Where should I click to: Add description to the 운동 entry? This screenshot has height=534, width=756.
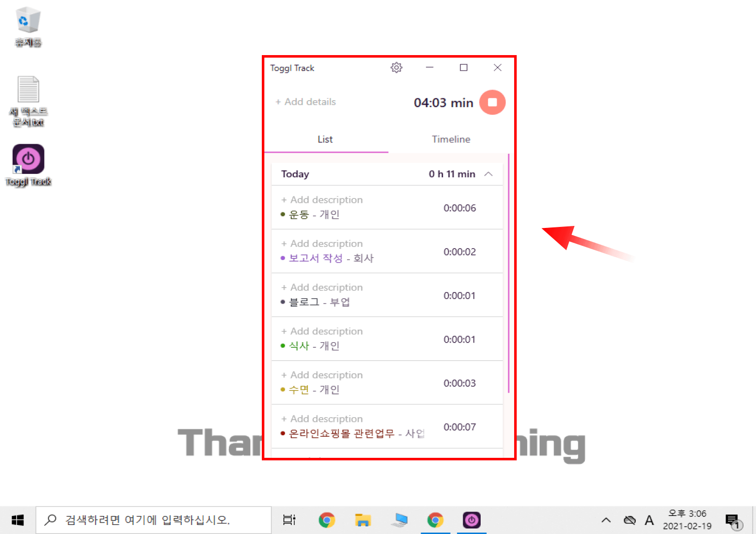pos(322,199)
